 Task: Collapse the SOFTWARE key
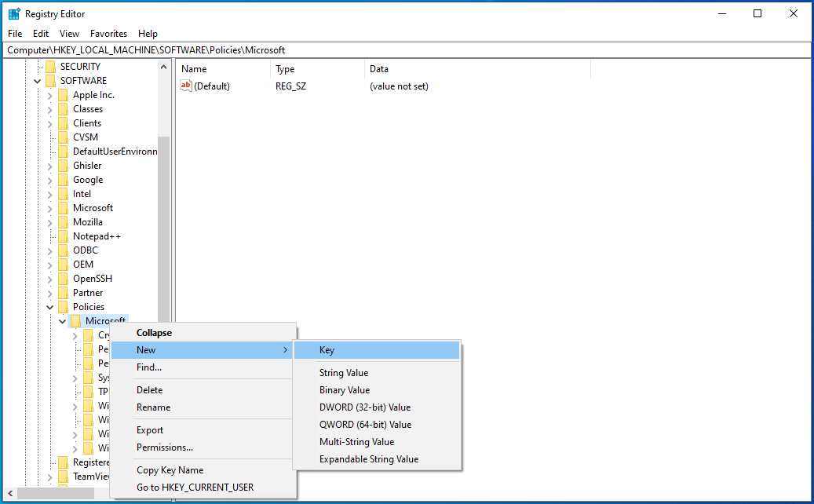[x=37, y=80]
